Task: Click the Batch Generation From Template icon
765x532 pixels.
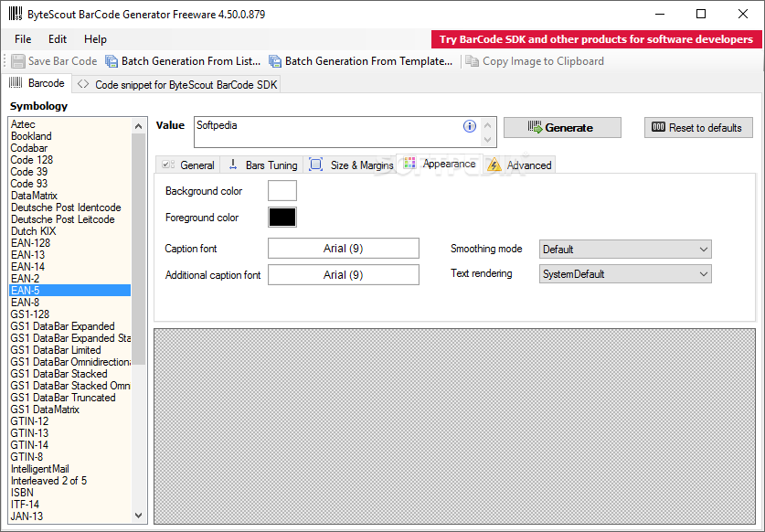Action: 275,61
